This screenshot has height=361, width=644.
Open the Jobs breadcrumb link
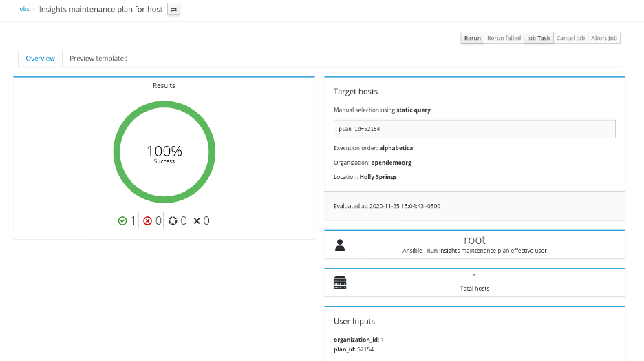point(23,10)
